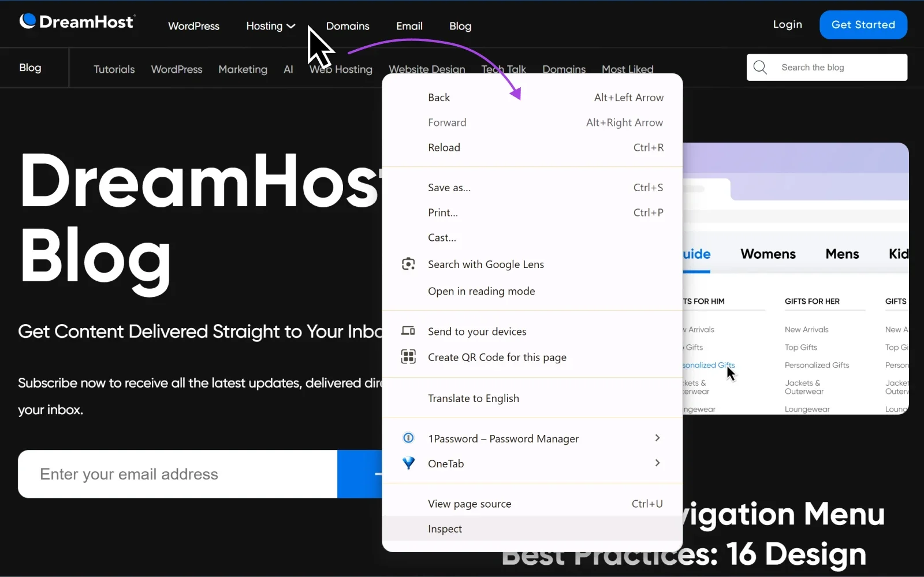Open the Domains blog category
The image size is (924, 577).
[x=564, y=69]
